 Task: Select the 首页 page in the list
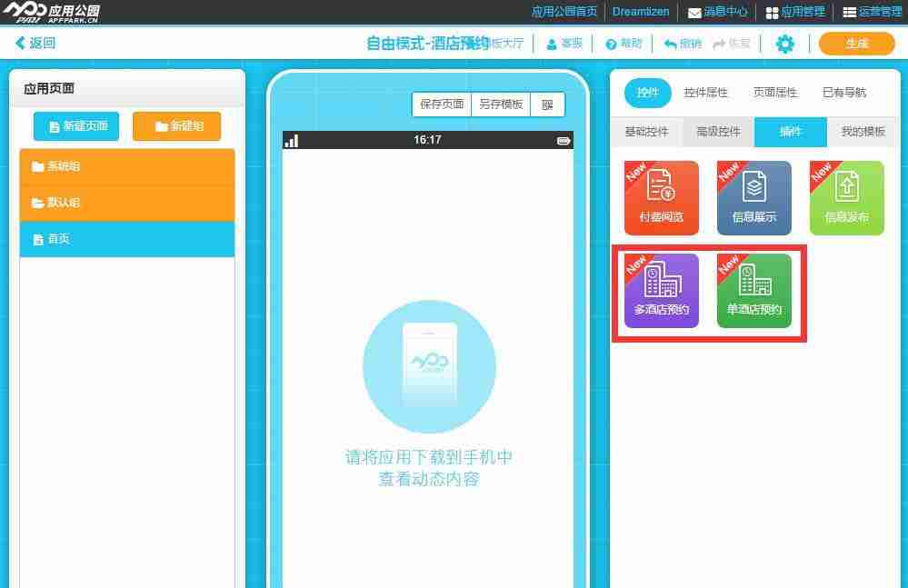127,238
